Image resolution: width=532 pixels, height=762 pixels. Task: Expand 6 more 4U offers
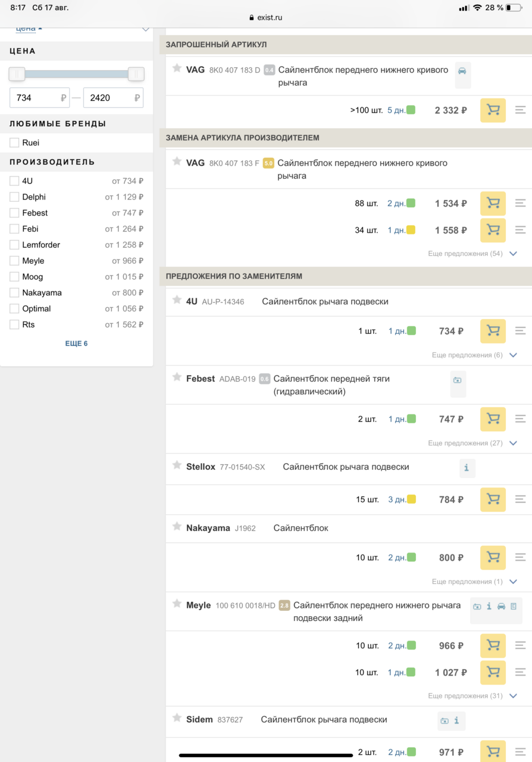(x=474, y=355)
